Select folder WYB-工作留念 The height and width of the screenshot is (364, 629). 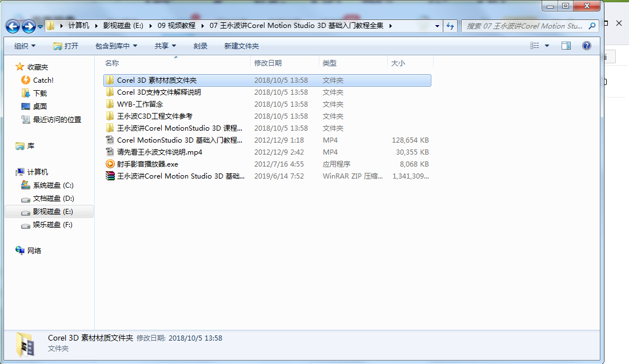pos(267,104)
